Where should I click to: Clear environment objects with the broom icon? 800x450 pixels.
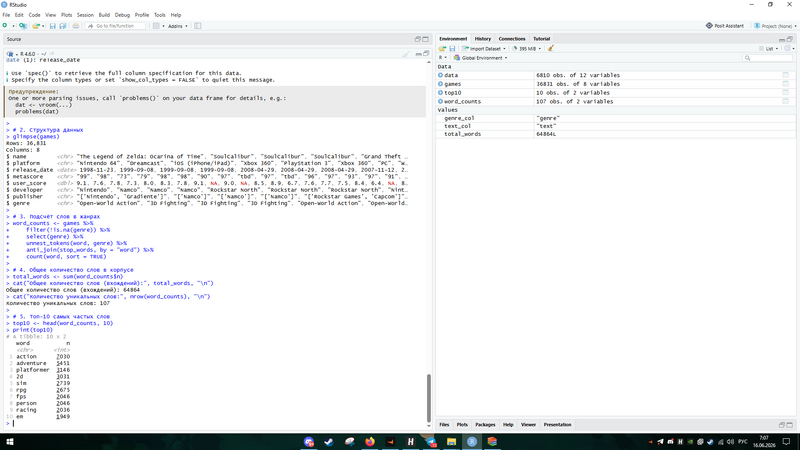pos(551,48)
